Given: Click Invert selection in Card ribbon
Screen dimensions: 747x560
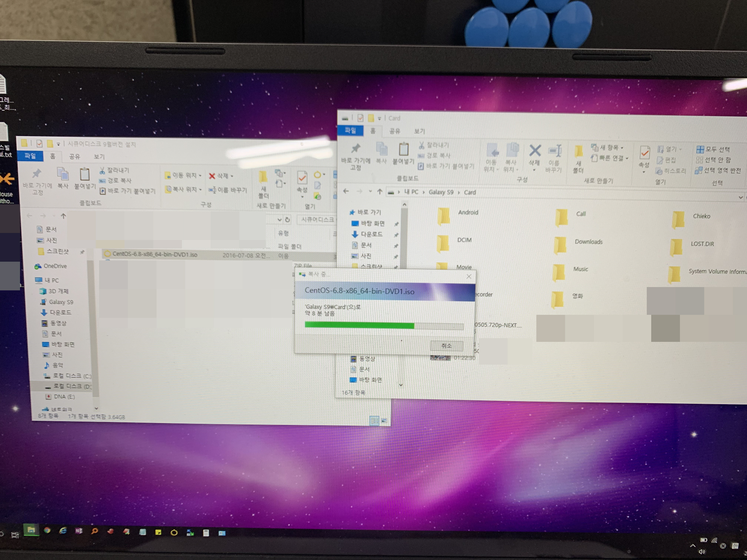Looking at the screenshot, I should 717,170.
